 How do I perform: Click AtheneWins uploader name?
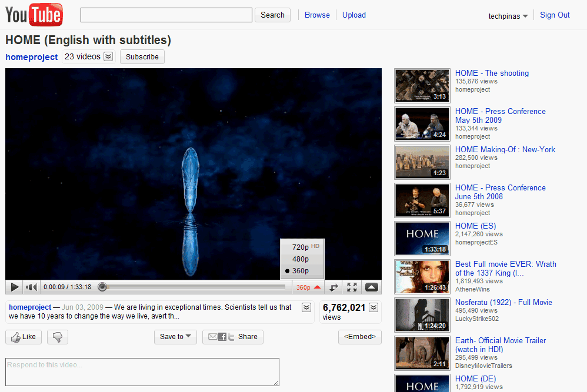[x=472, y=289]
